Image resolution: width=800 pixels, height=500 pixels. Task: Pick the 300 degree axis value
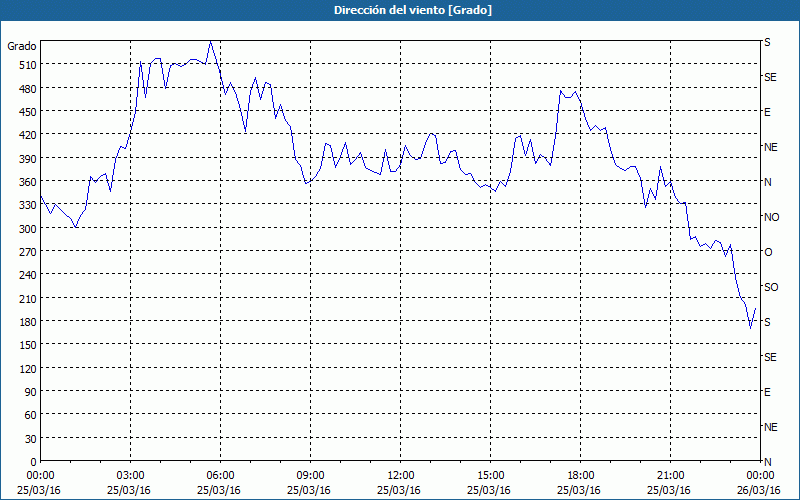(28, 228)
